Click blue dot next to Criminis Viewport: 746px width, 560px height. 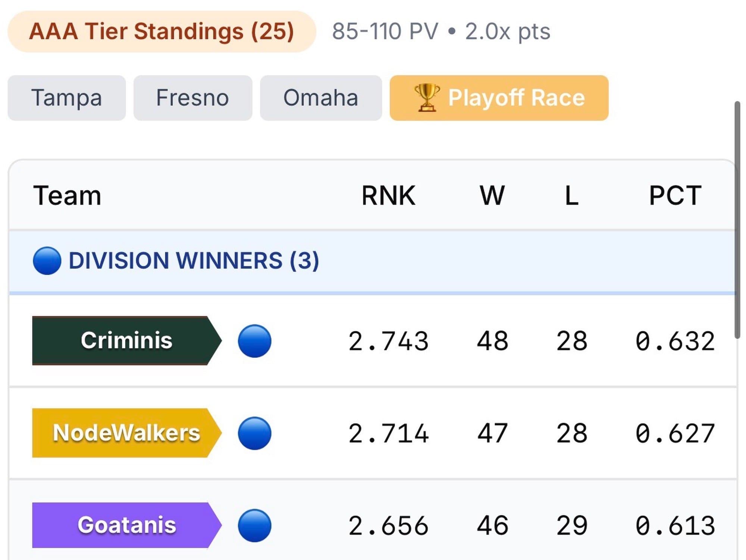pos(255,341)
